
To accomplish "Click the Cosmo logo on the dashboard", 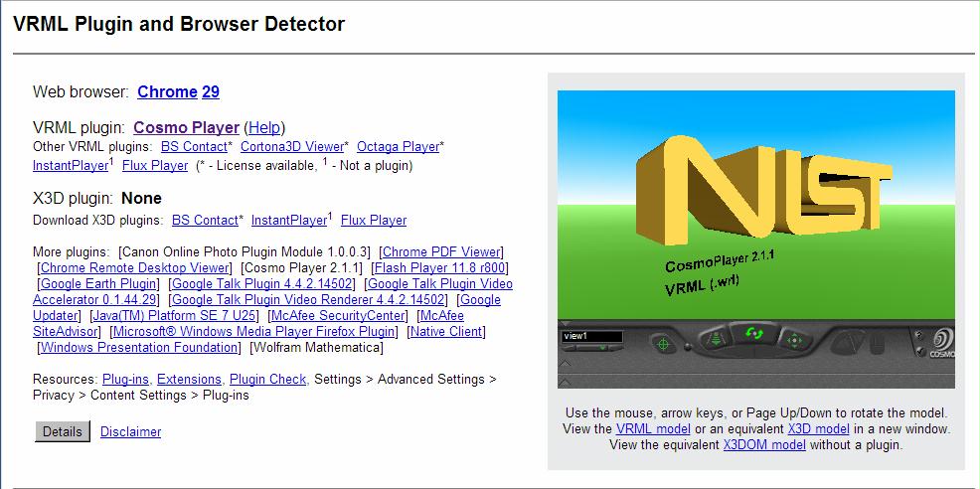I will [941, 343].
